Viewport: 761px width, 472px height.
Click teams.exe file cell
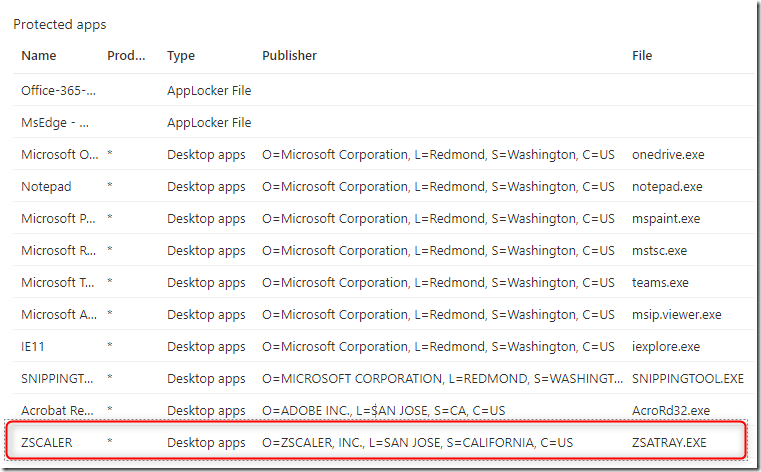[x=660, y=283]
